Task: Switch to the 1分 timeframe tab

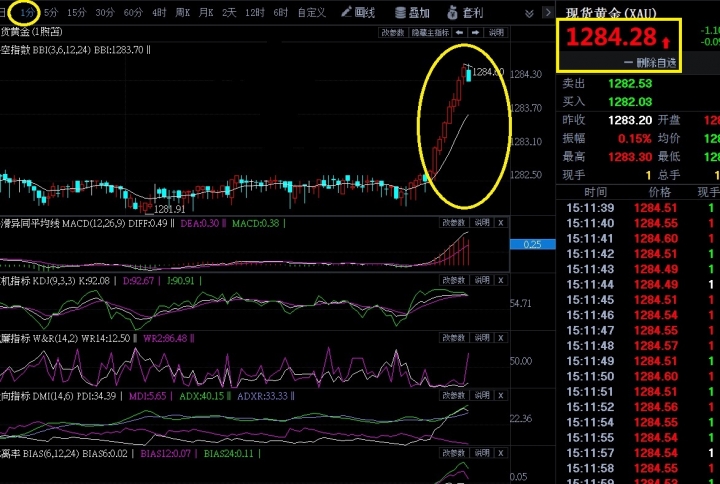Action: click(27, 13)
